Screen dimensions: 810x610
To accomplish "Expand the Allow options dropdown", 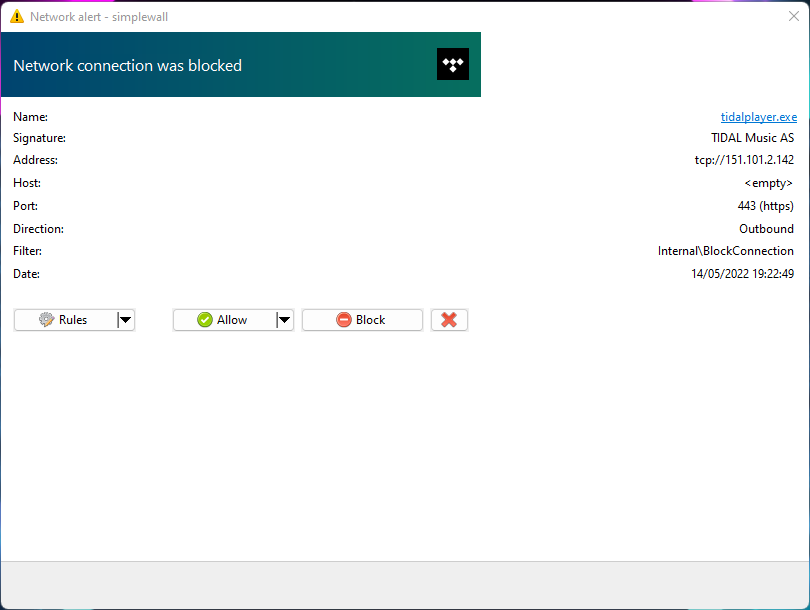I will [x=285, y=319].
